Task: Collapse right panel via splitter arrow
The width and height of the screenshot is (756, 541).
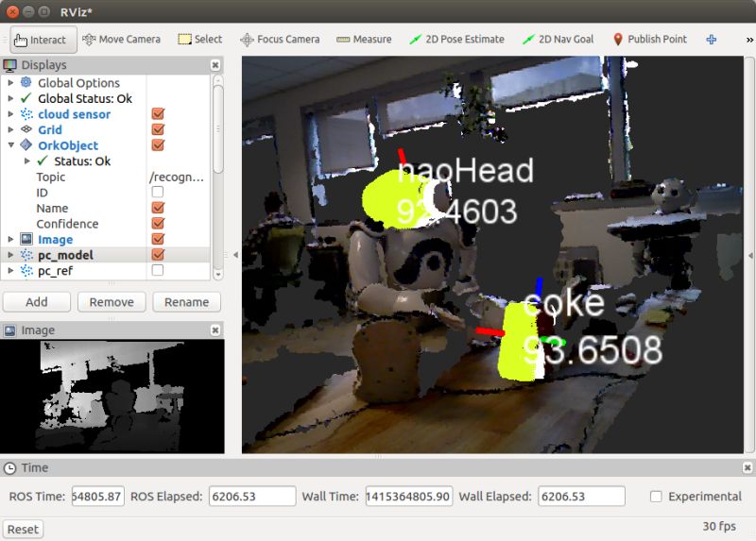Action: 750,255
